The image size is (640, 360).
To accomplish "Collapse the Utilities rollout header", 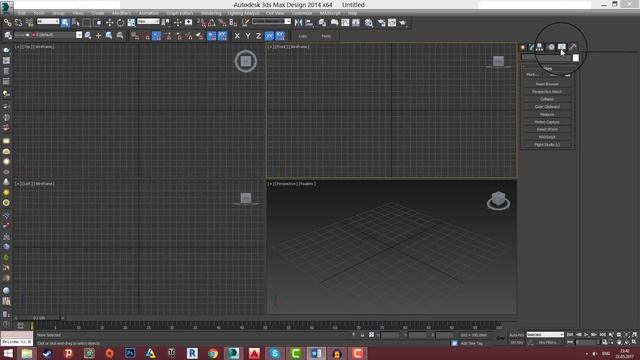I will click(548, 68).
